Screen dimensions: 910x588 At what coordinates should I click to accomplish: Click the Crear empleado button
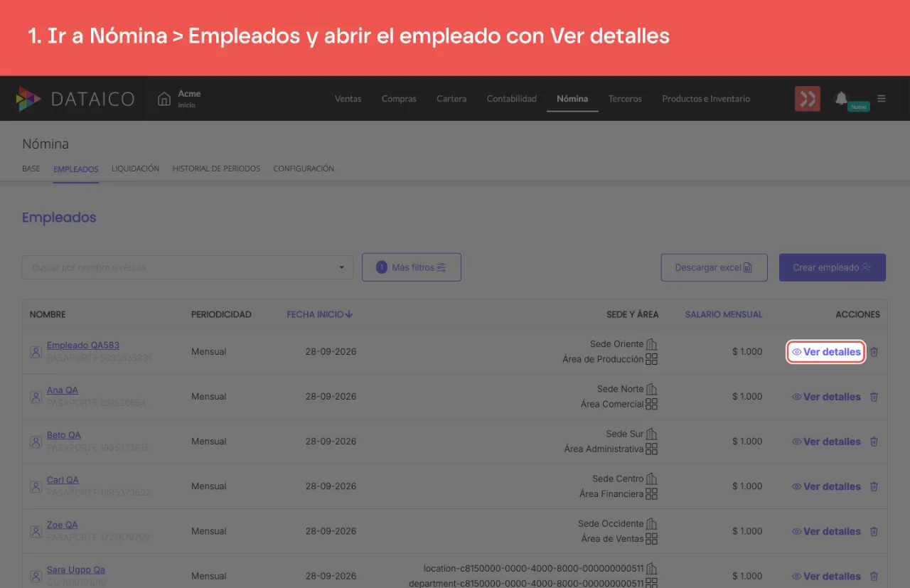(x=833, y=267)
